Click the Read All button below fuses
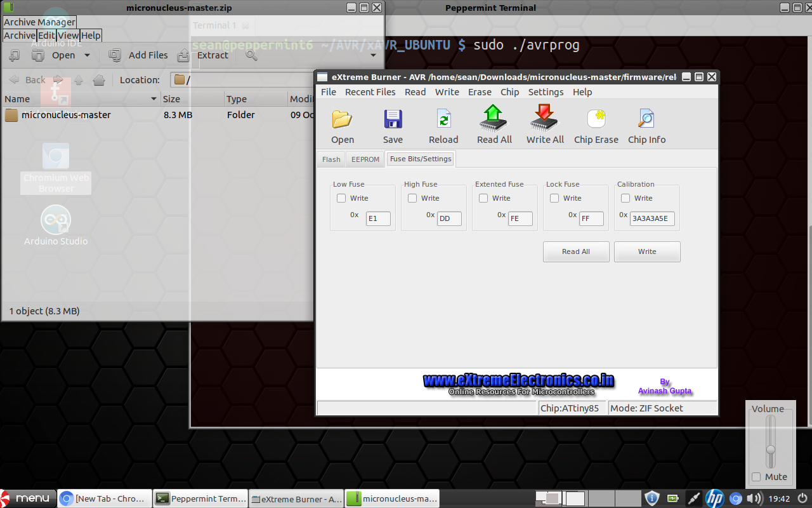Viewport: 812px width, 508px height. pos(576,251)
